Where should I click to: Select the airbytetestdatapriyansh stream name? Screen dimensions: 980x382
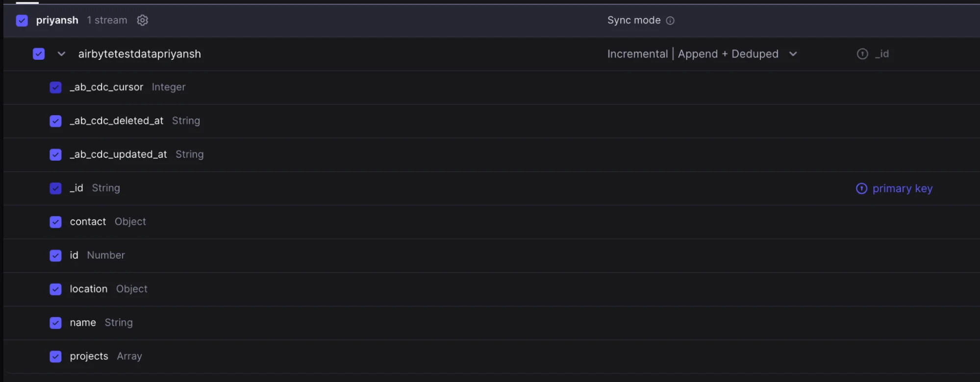tap(140, 54)
